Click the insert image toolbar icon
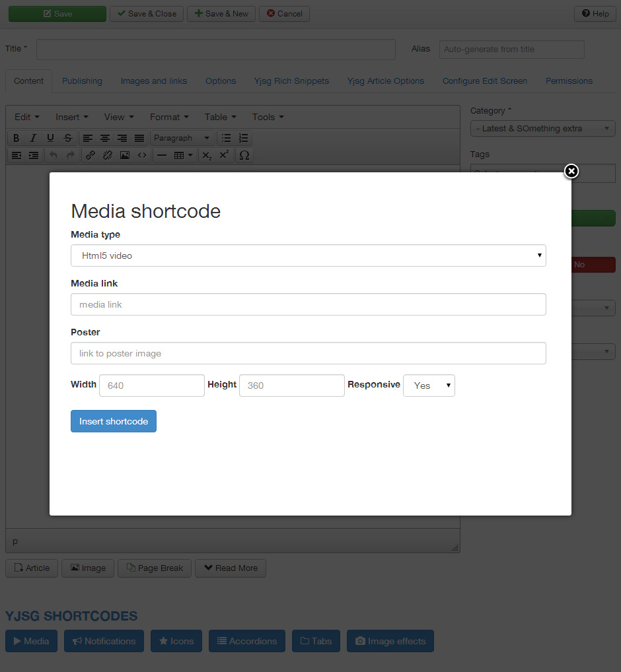 tap(125, 155)
